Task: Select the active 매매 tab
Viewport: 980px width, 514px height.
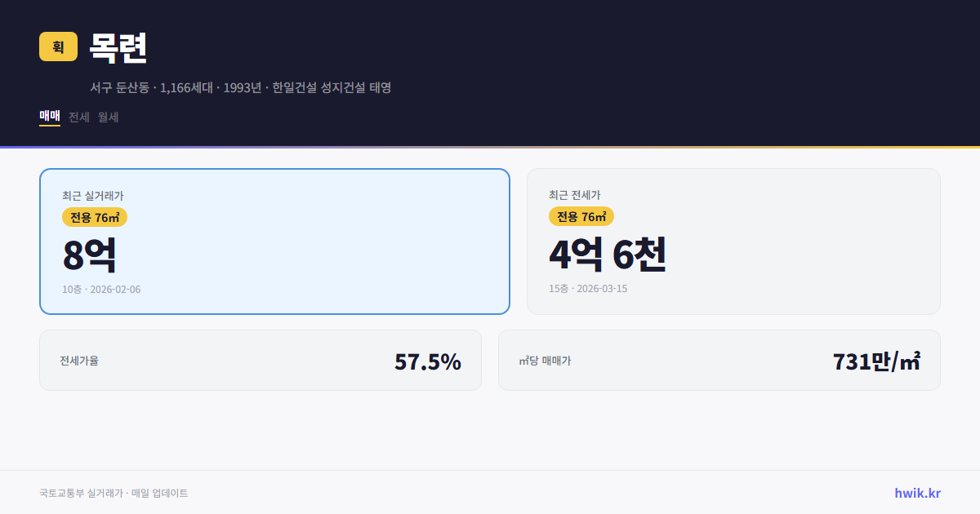Action: [x=48, y=117]
